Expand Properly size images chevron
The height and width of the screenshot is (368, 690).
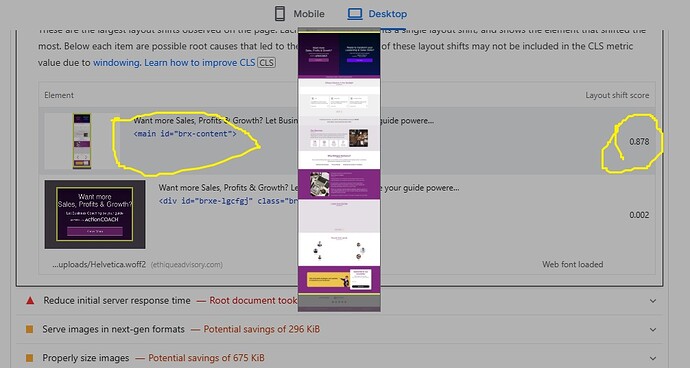coord(653,358)
